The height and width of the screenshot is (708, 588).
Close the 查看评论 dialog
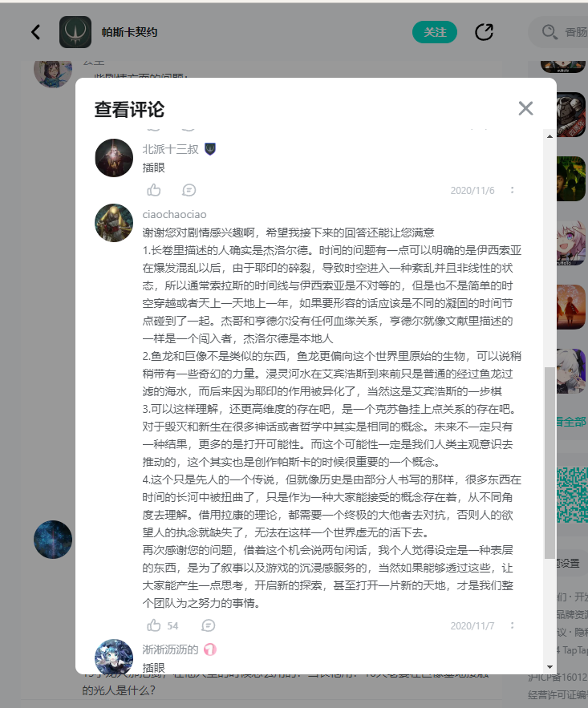pos(525,108)
